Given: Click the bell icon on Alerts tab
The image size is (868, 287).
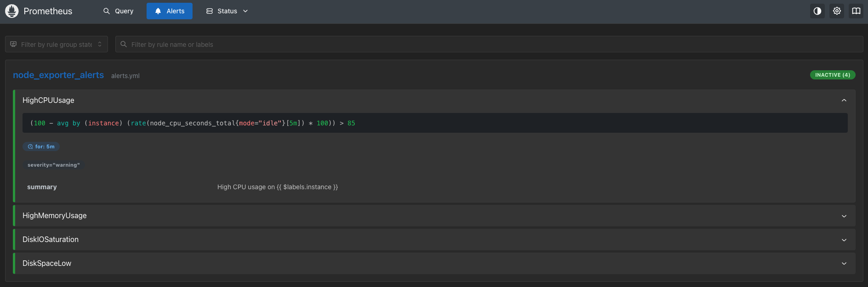Looking at the screenshot, I should [158, 11].
